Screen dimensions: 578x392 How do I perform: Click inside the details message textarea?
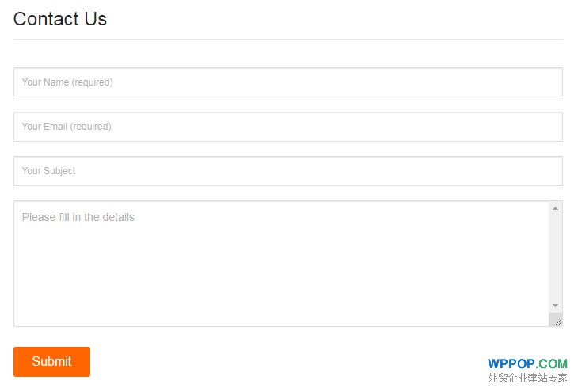click(x=281, y=264)
